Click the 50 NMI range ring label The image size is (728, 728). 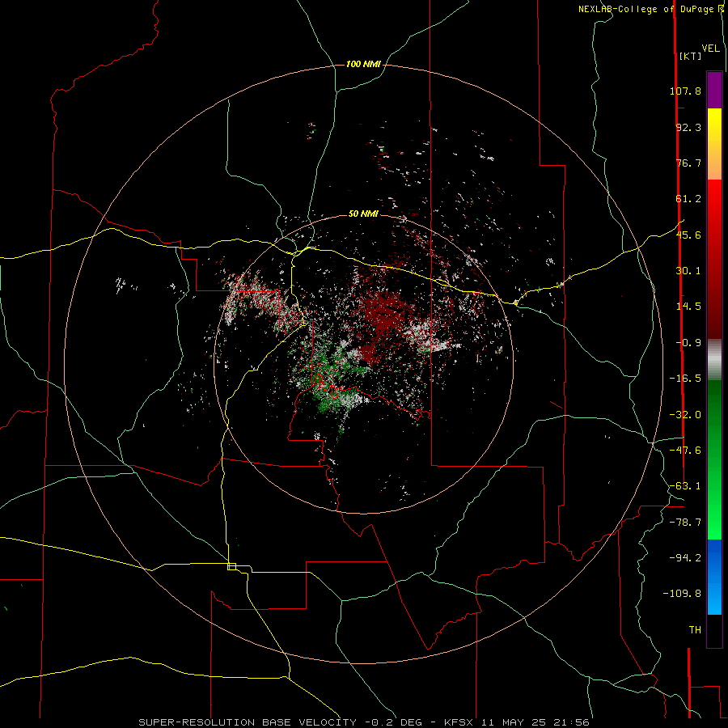pos(363,214)
